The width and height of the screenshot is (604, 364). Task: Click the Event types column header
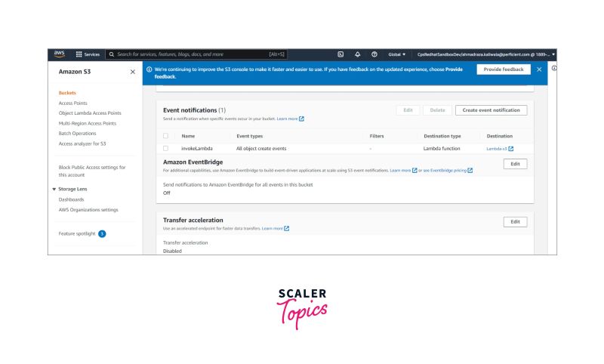250,136
